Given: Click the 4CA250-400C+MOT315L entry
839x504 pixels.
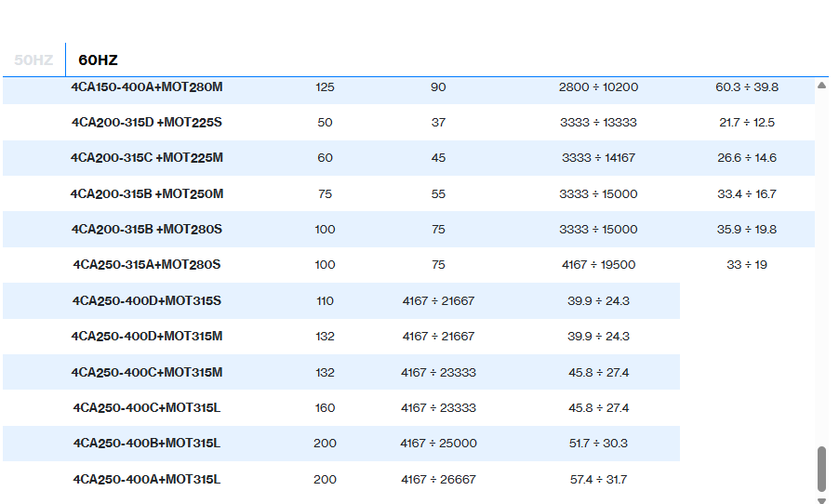Looking at the screenshot, I should coord(147,408).
